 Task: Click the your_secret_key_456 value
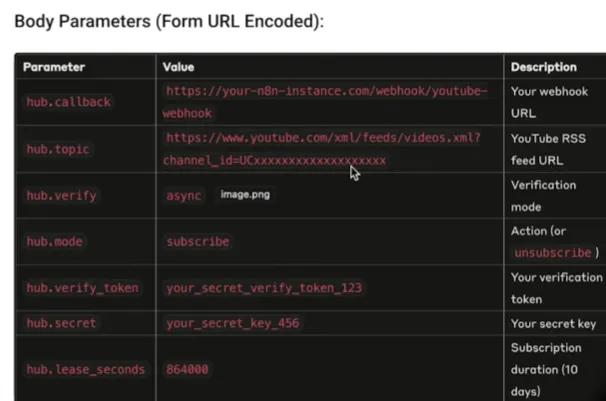click(232, 323)
